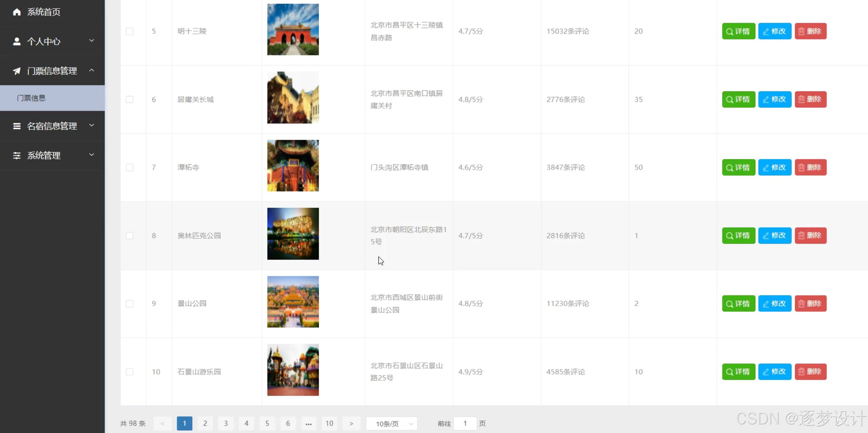Image resolution: width=868 pixels, height=433 pixels.
Task: Jump to page 10 in pagination
Action: tap(329, 423)
